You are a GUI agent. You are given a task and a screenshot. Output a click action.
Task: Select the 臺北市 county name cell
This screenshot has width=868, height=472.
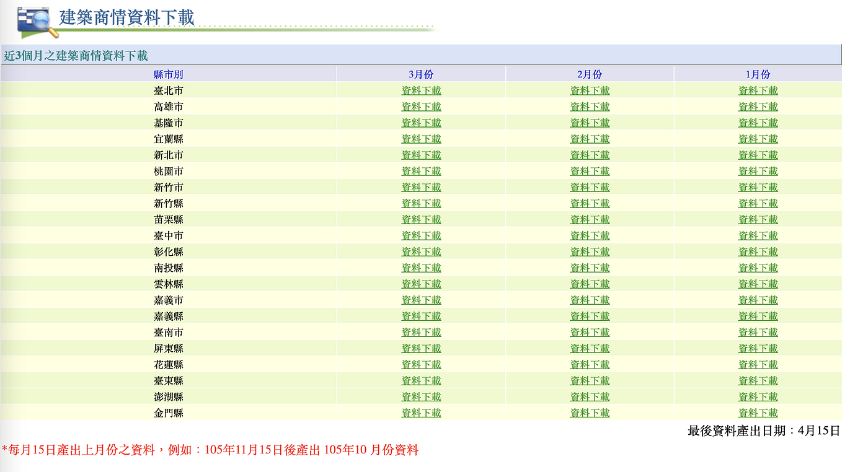click(169, 90)
